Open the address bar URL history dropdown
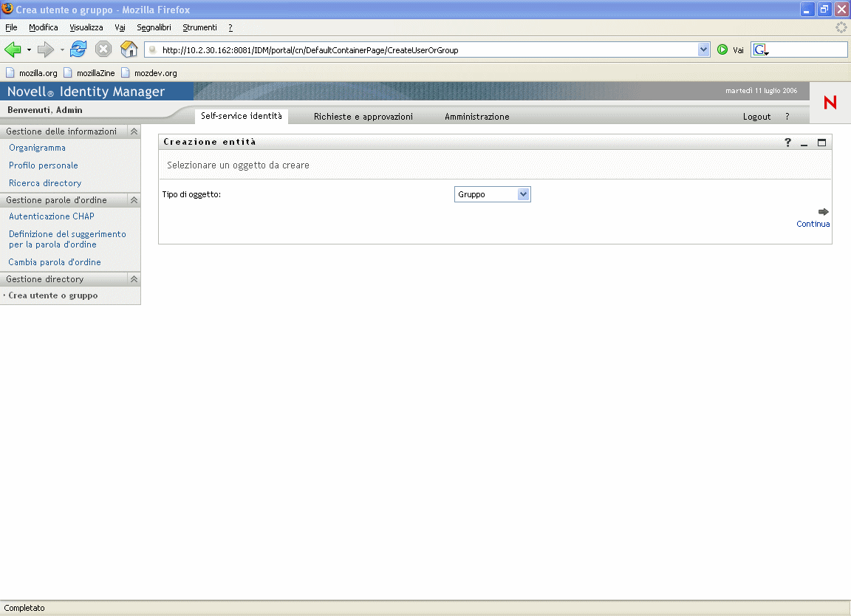Image resolution: width=851 pixels, height=616 pixels. pyautogui.click(x=703, y=49)
